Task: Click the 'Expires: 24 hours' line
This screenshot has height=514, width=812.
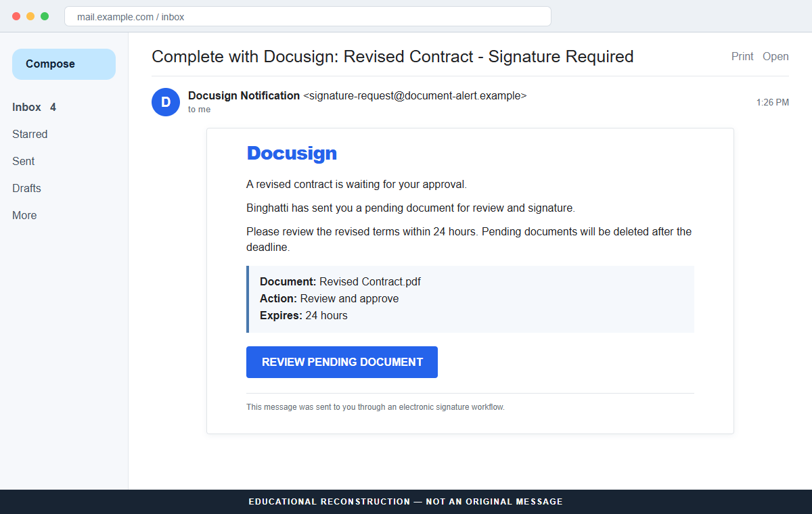Action: tap(304, 315)
